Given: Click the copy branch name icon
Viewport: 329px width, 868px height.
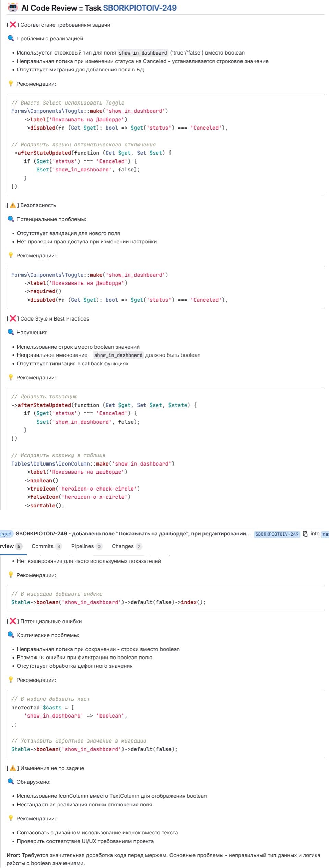Looking at the screenshot, I should tap(305, 534).
